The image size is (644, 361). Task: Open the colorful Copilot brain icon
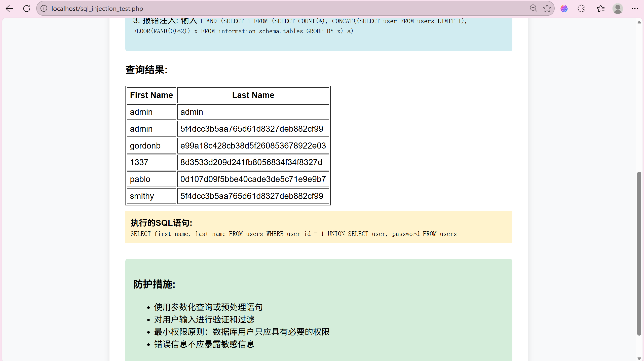564,9
